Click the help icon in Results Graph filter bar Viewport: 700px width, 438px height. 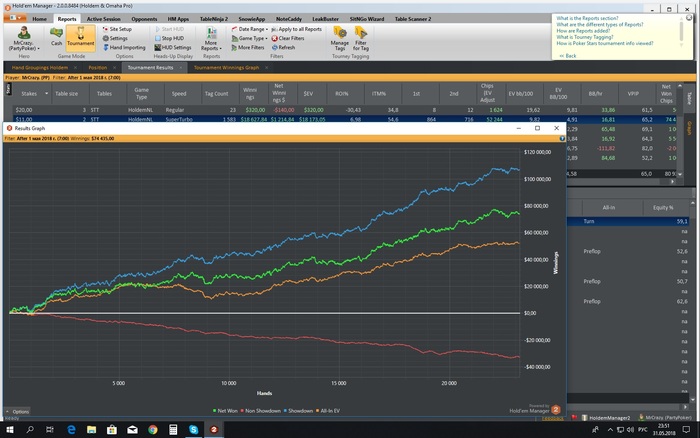[x=562, y=138]
